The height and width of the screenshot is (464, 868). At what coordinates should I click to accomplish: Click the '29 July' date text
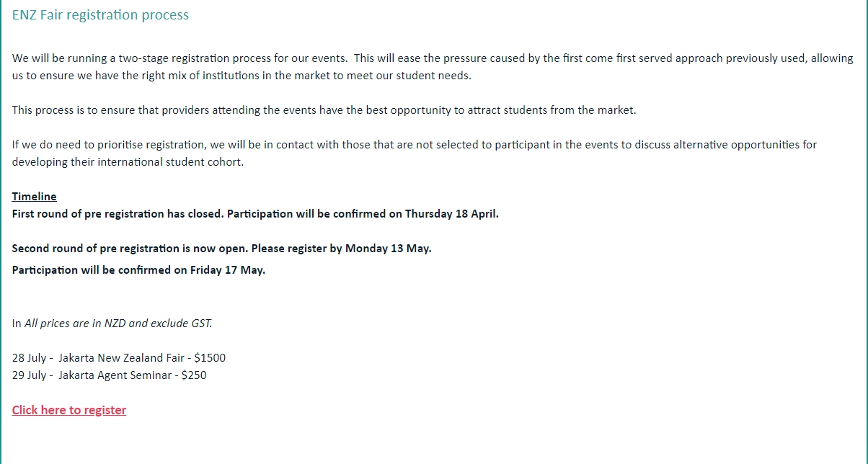[29, 375]
